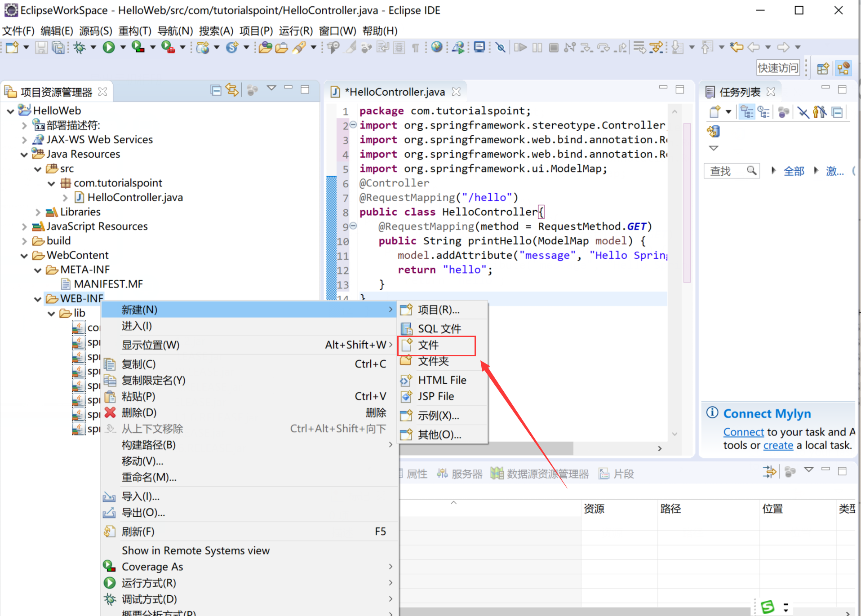861x616 pixels.
Task: Click the green Run button in toolbar
Action: pos(108,47)
